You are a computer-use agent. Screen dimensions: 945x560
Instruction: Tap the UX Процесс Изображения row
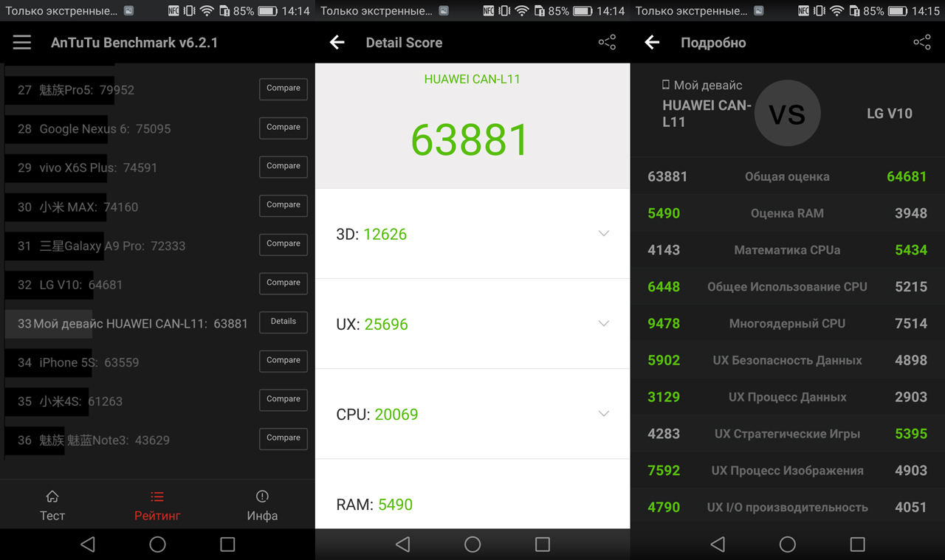coord(788,470)
